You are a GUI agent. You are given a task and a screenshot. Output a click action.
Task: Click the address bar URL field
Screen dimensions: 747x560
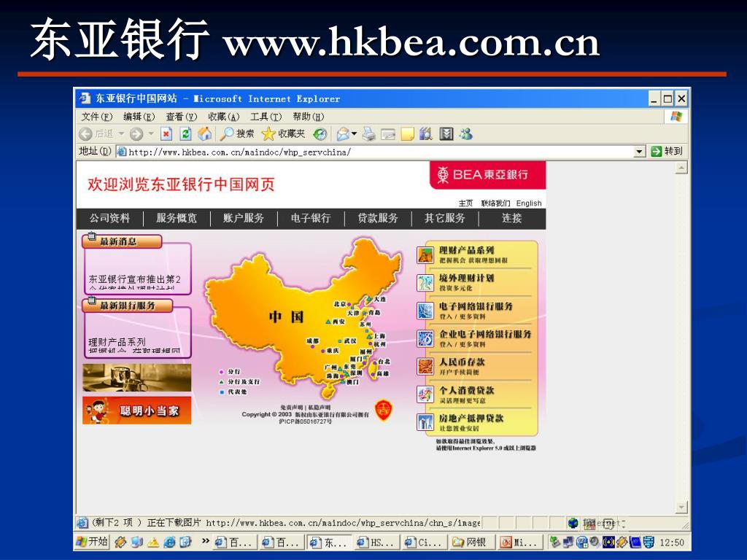point(374,152)
